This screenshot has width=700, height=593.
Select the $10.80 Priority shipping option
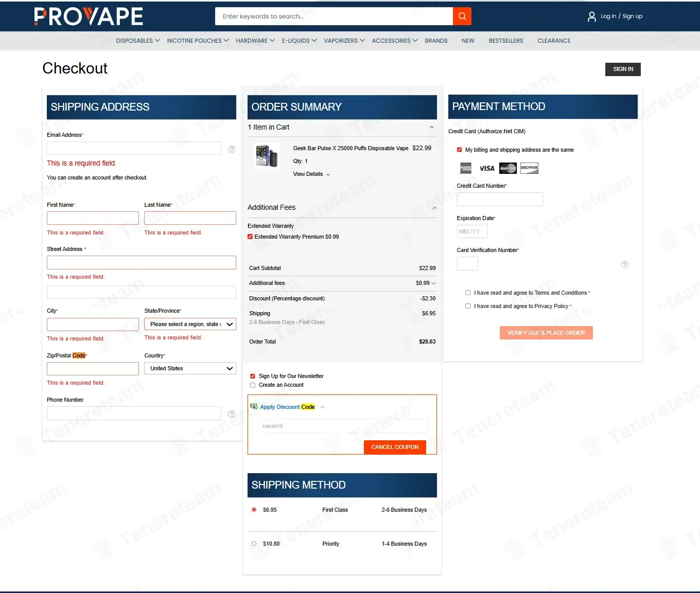pyautogui.click(x=254, y=544)
